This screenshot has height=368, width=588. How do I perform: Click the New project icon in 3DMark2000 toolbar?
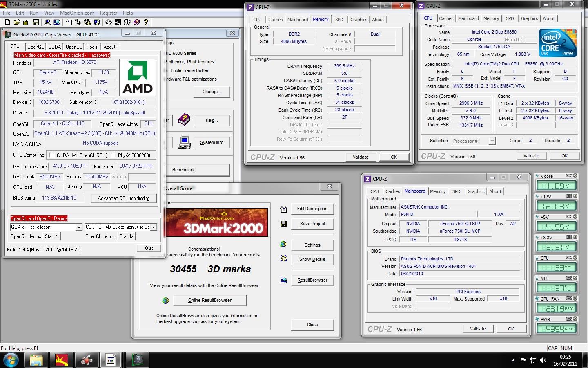7,22
